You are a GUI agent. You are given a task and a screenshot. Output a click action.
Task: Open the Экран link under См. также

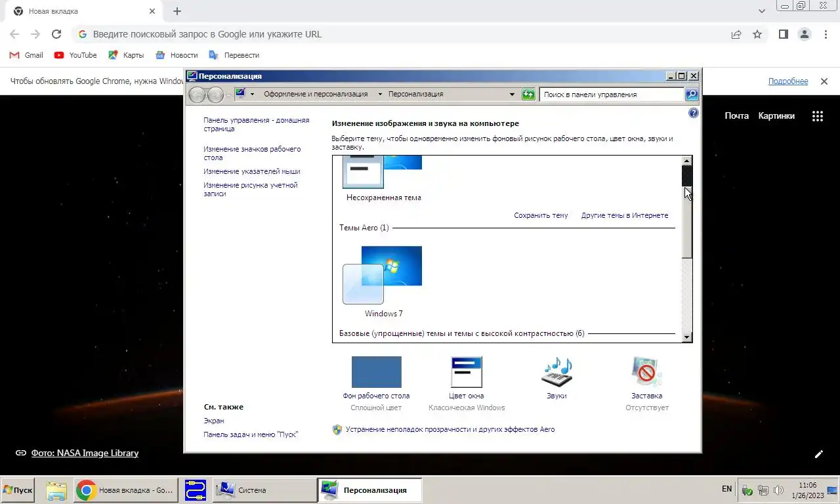pyautogui.click(x=214, y=421)
